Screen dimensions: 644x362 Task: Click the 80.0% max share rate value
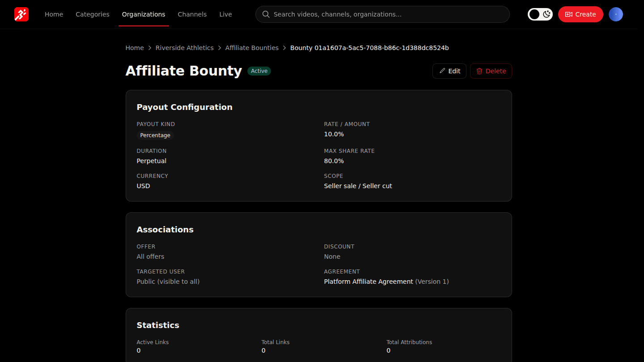(334, 161)
